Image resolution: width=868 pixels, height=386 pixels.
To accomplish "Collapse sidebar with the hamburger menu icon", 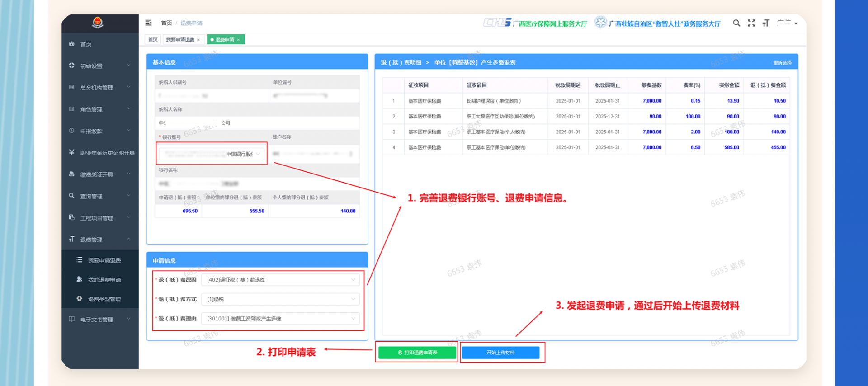I will [148, 23].
